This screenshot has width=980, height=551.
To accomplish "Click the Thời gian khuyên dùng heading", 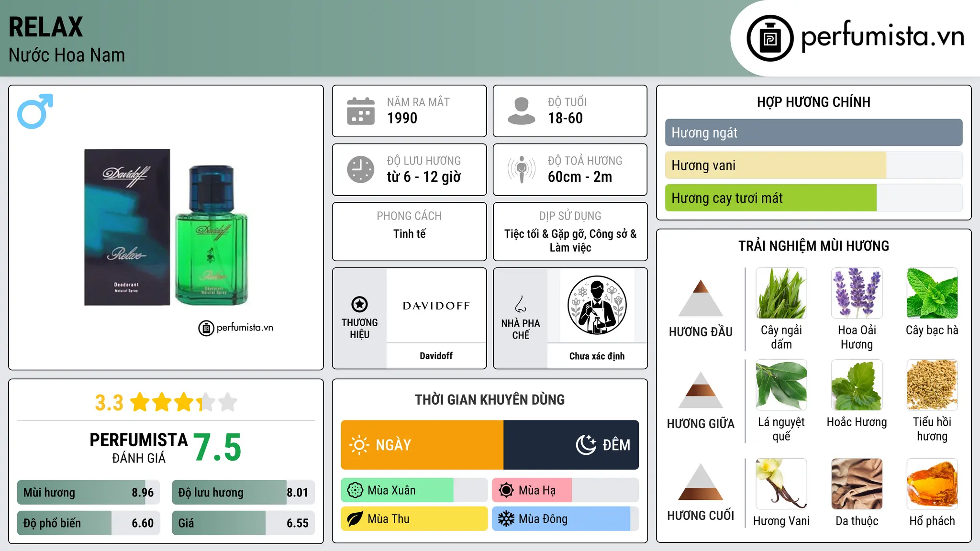I will tap(490, 400).
